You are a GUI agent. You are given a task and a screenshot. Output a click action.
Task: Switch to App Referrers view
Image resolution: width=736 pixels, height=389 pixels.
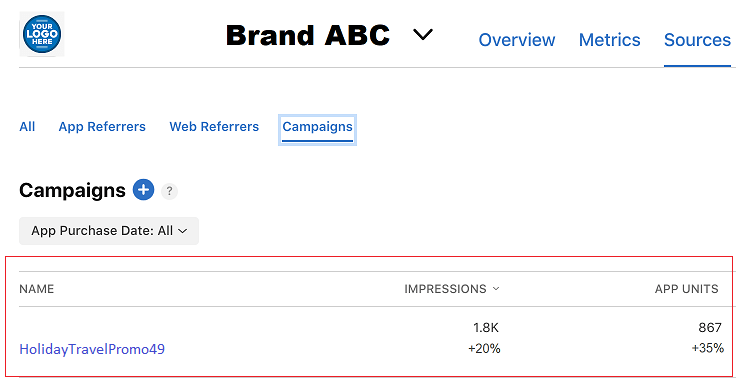click(102, 127)
